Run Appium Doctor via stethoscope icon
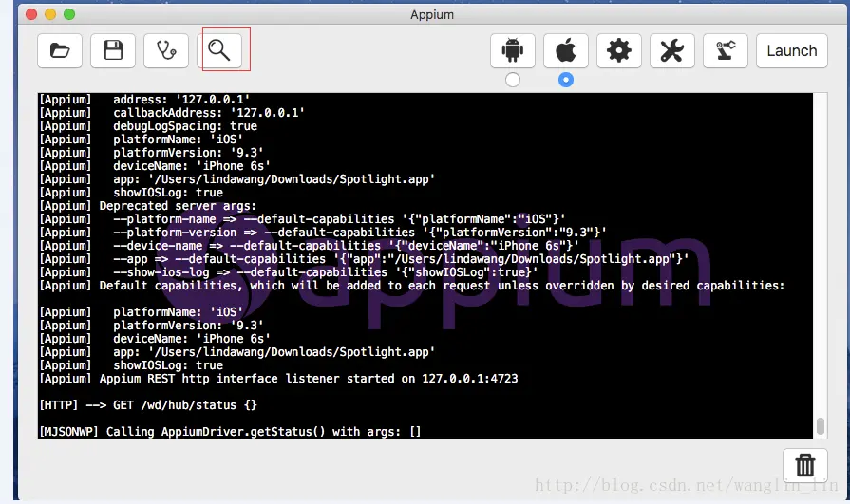Image resolution: width=850 pixels, height=504 pixels. pos(166,51)
